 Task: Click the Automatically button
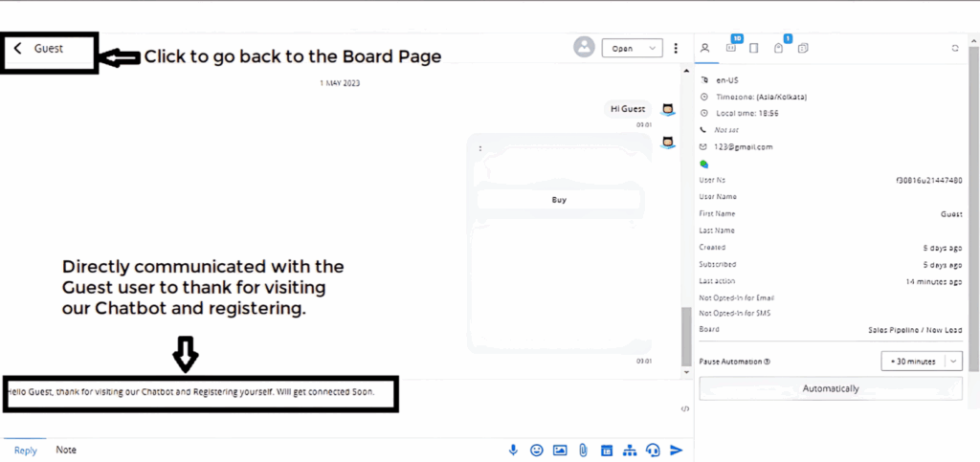(830, 388)
